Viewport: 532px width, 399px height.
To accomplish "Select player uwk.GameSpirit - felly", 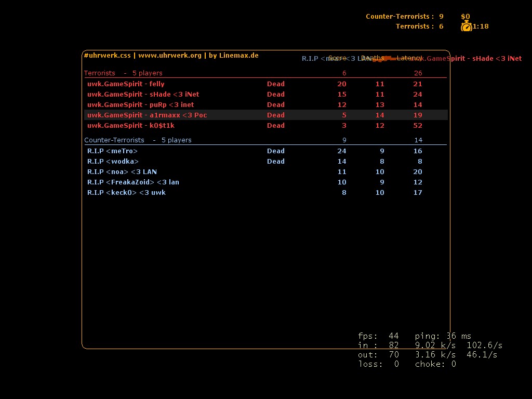I will (x=126, y=84).
